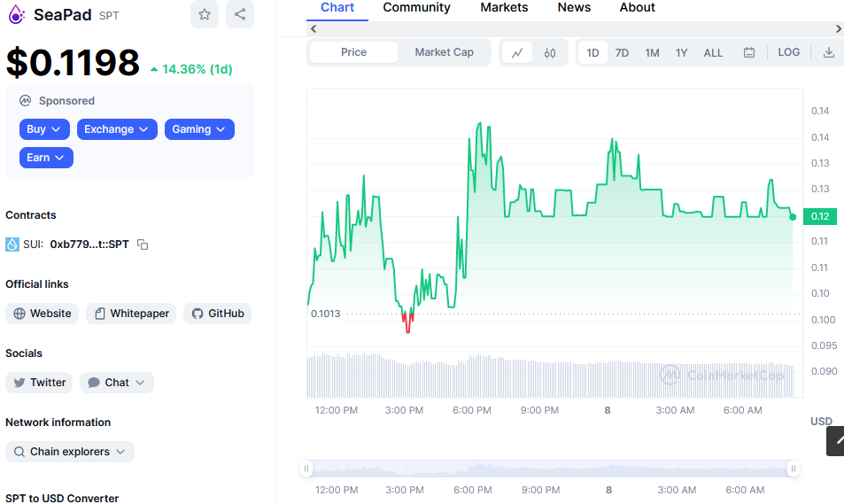The image size is (844, 504).
Task: Click the 0.1013 opening price label
Action: coord(326,314)
